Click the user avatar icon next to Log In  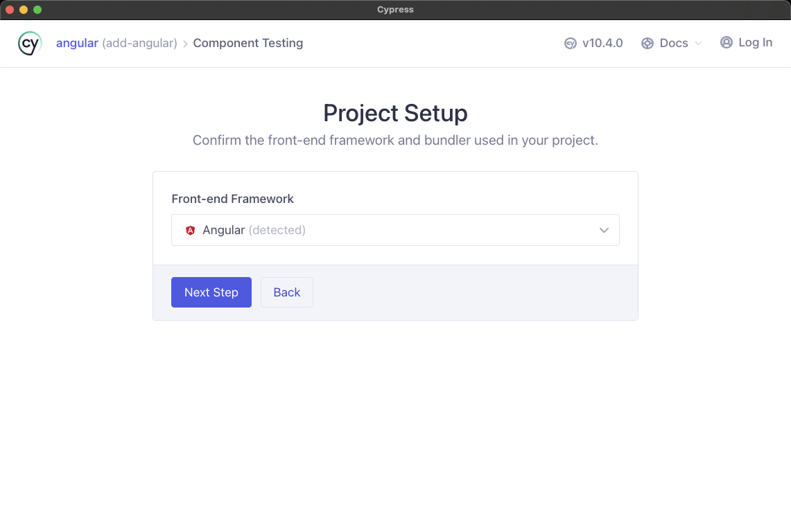pyautogui.click(x=727, y=43)
